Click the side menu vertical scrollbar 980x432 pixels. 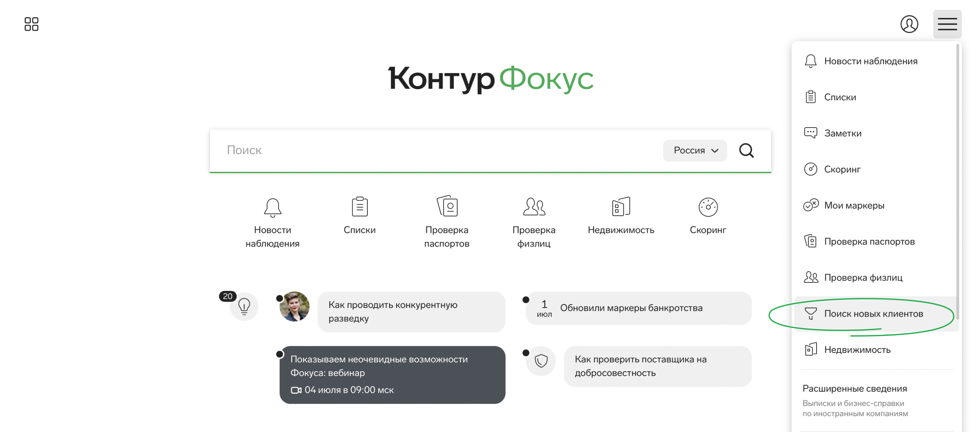coord(957,181)
